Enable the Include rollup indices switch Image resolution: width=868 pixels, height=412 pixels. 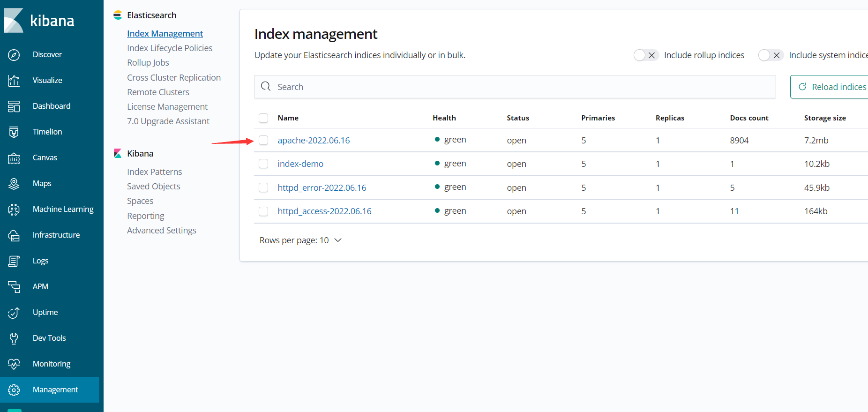pyautogui.click(x=646, y=55)
